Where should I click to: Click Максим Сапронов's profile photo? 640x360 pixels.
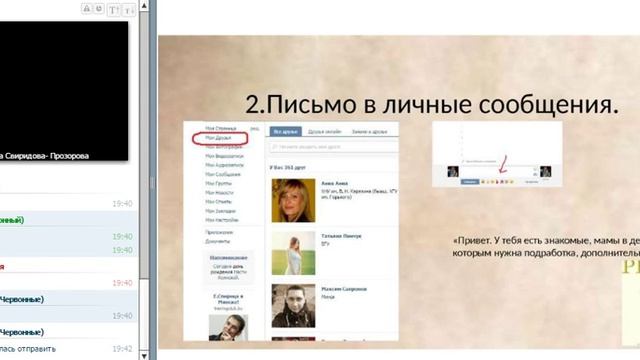point(293,306)
